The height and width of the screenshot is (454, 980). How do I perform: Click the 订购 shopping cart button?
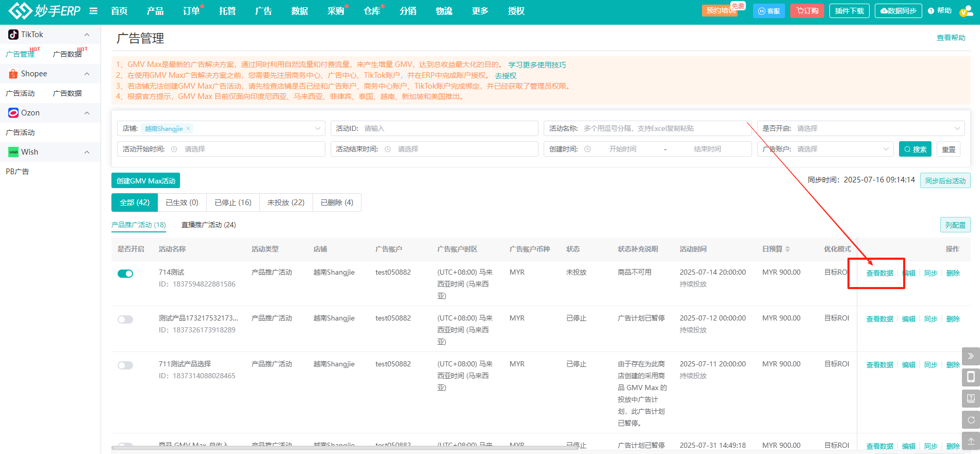(x=807, y=11)
